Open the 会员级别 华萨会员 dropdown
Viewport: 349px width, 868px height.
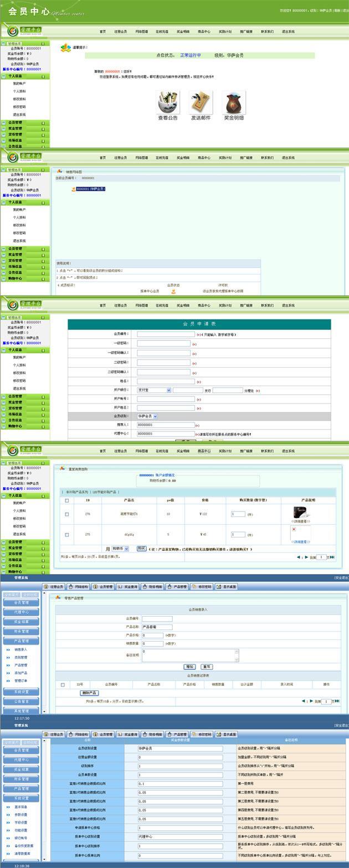147,416
